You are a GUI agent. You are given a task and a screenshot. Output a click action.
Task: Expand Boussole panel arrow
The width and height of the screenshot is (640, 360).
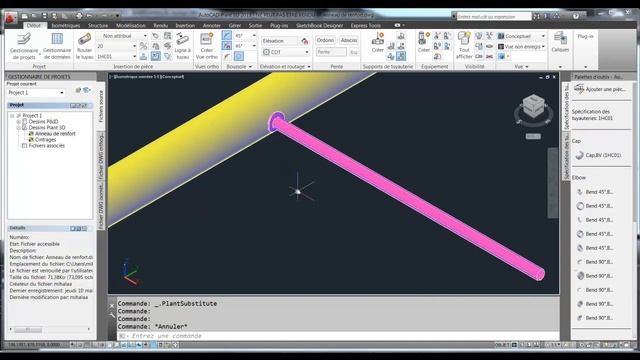point(250,67)
